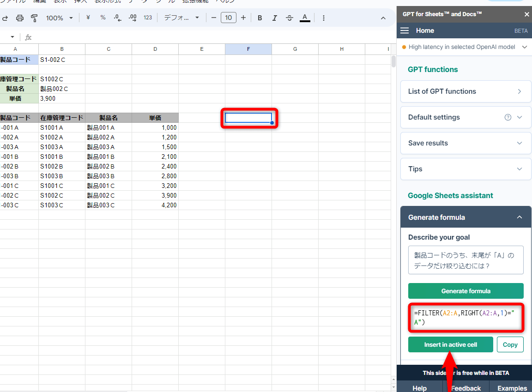Open the Examples tab in sidebar

tap(512, 388)
